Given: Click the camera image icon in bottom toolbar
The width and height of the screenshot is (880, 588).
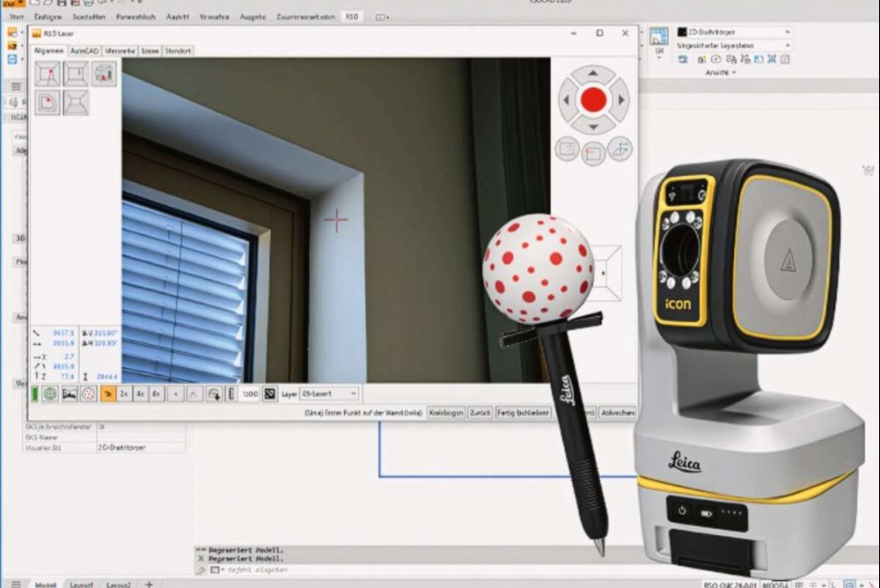Looking at the screenshot, I should (x=70, y=393).
